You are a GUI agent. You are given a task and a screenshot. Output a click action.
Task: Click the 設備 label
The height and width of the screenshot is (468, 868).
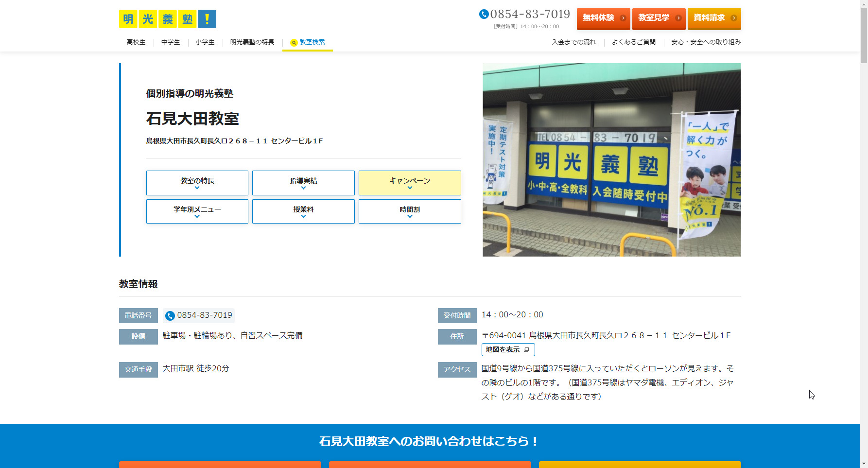pos(139,336)
